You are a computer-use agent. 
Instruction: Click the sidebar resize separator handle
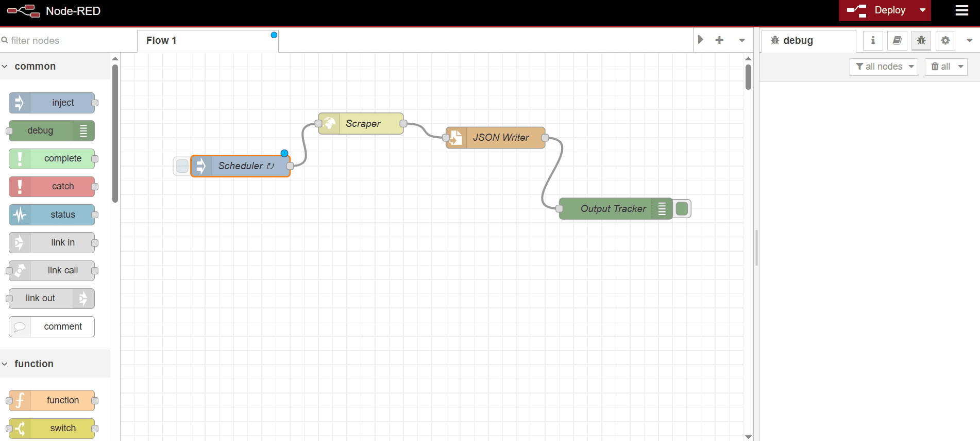[x=756, y=248]
